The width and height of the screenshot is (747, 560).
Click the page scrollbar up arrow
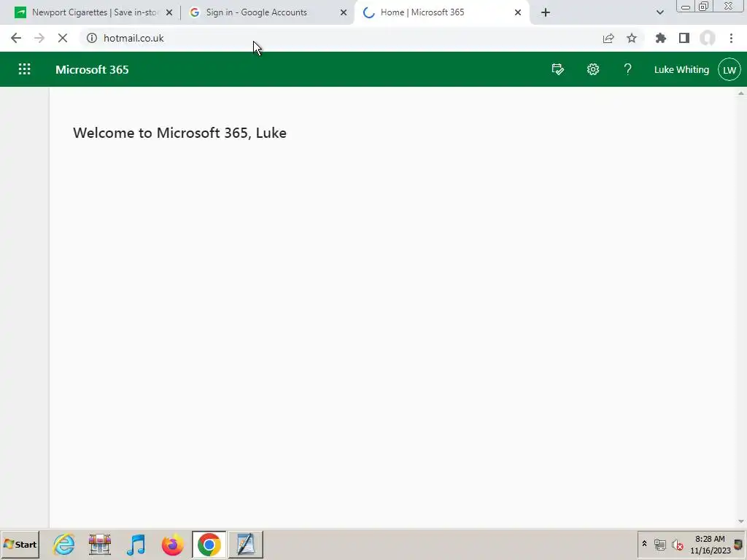point(741,93)
